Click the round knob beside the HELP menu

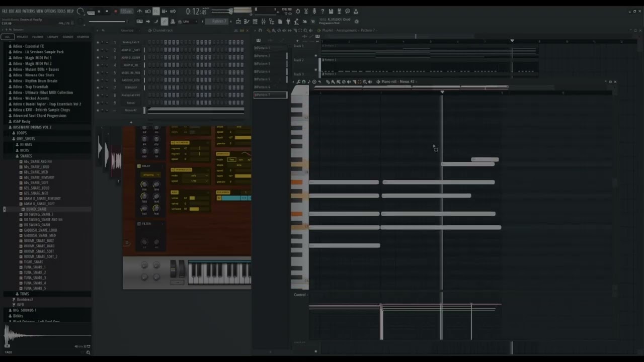80,11
